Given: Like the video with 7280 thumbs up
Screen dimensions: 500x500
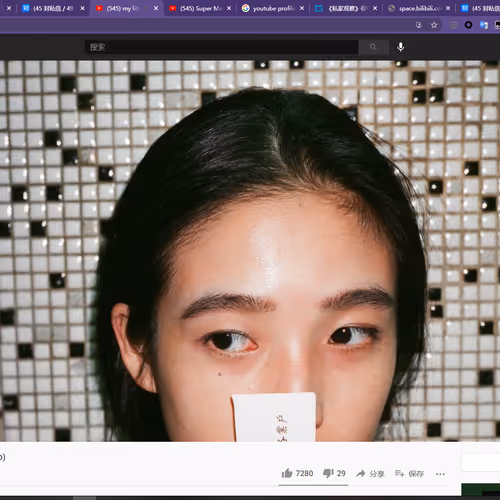Looking at the screenshot, I should [x=297, y=473].
